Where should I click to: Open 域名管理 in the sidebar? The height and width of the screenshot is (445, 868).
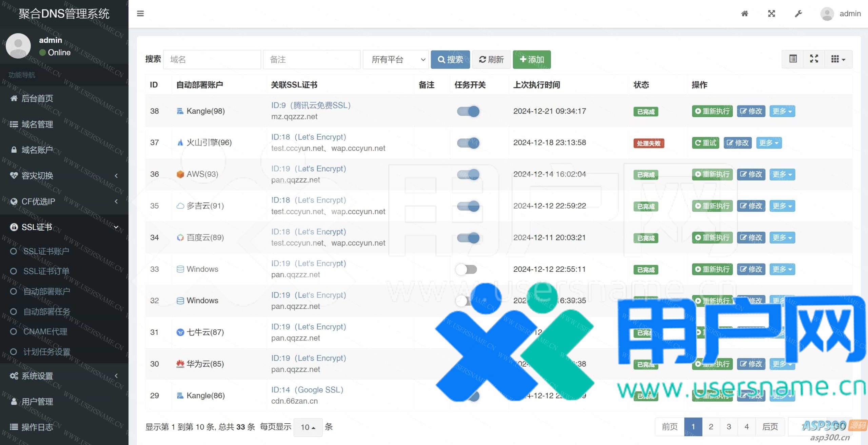[x=37, y=124]
